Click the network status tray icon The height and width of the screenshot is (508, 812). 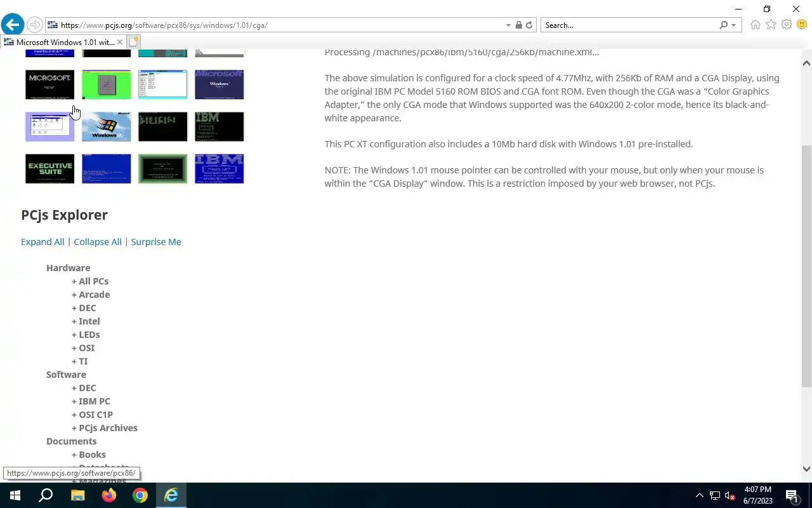(x=715, y=495)
